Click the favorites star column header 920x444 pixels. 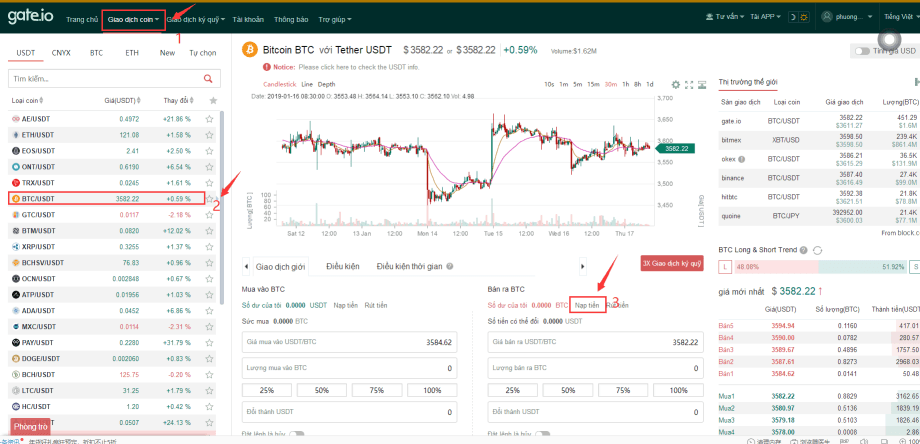[213, 101]
